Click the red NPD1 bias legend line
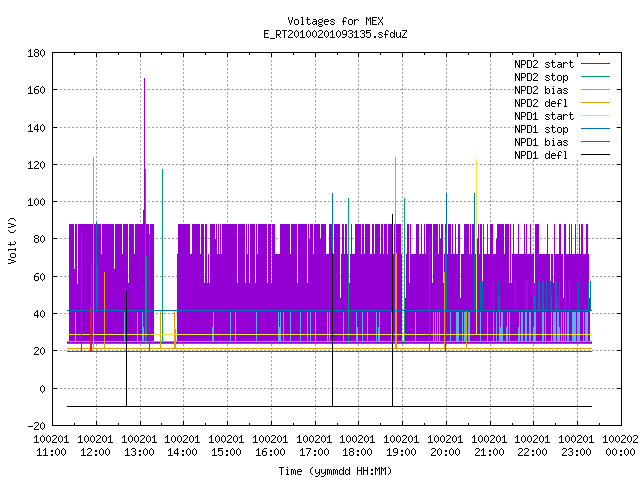This screenshot has height=480, width=640. click(595, 142)
